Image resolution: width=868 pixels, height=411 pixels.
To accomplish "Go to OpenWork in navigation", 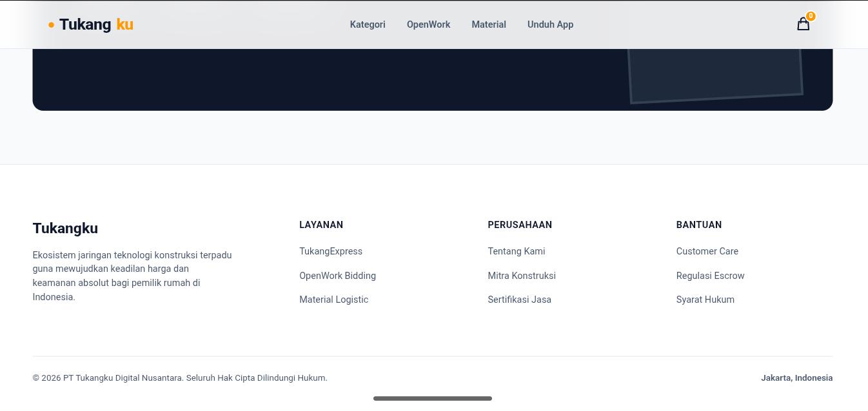I will 428,24.
